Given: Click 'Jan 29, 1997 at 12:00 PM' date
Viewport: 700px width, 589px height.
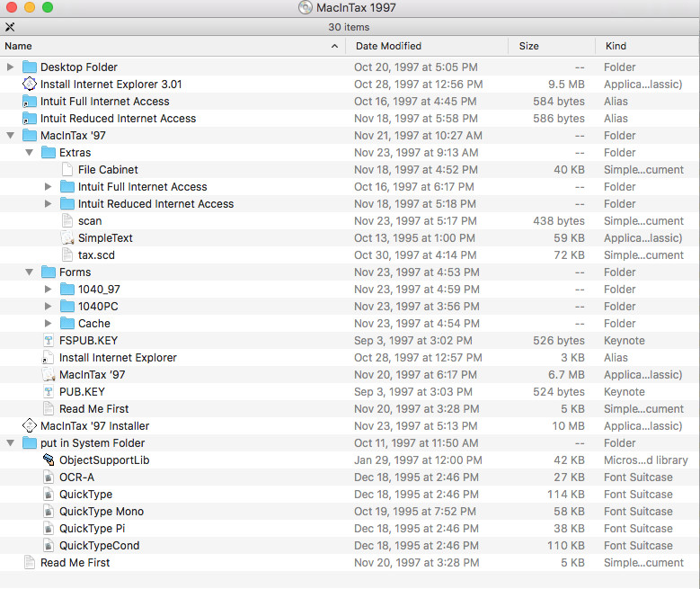Looking at the screenshot, I should tap(418, 460).
